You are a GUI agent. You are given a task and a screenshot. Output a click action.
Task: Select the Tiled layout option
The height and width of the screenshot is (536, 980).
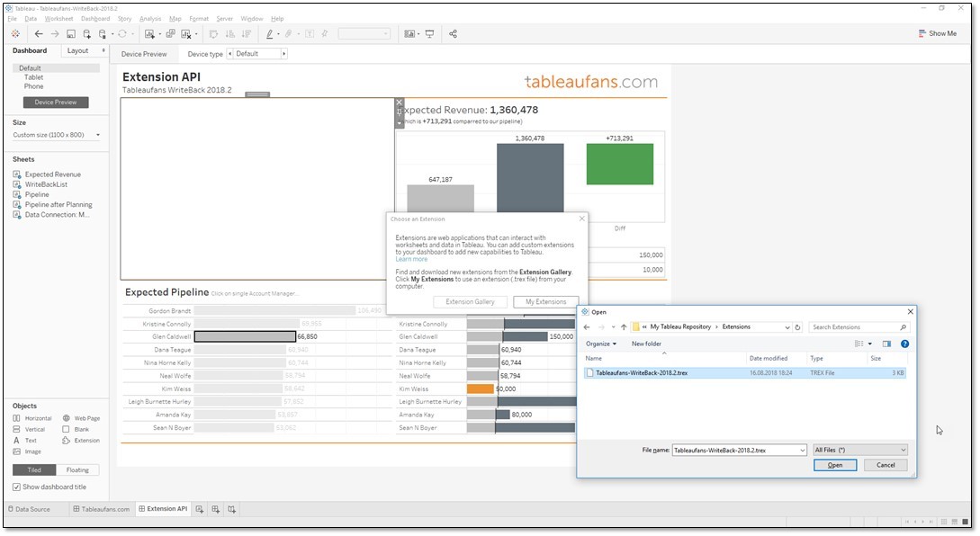click(33, 469)
